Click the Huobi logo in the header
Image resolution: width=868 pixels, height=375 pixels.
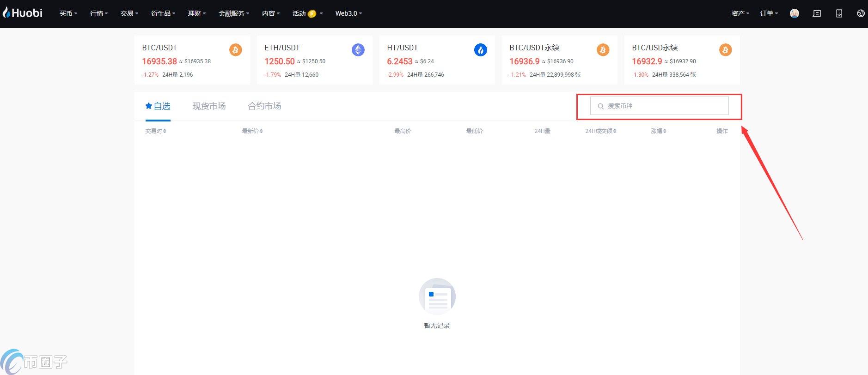[23, 13]
